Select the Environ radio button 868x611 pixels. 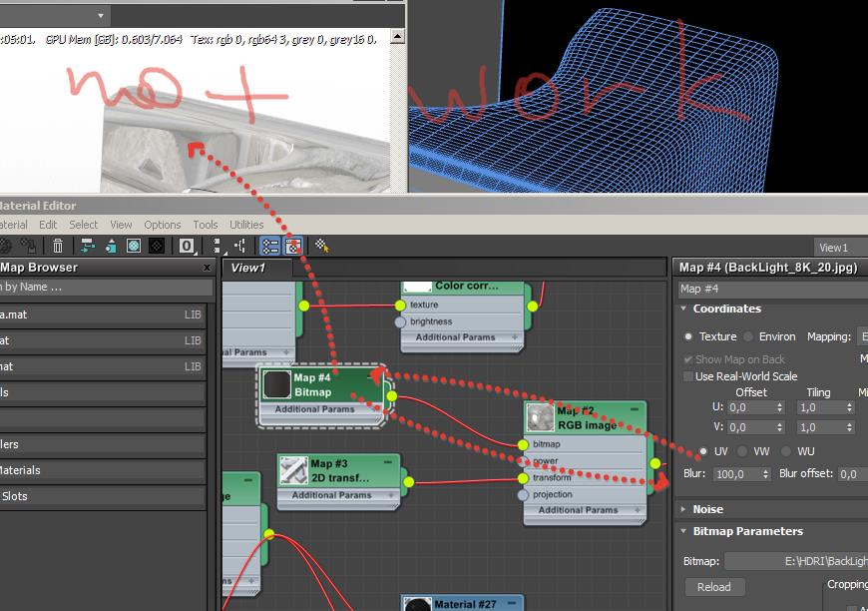(748, 336)
